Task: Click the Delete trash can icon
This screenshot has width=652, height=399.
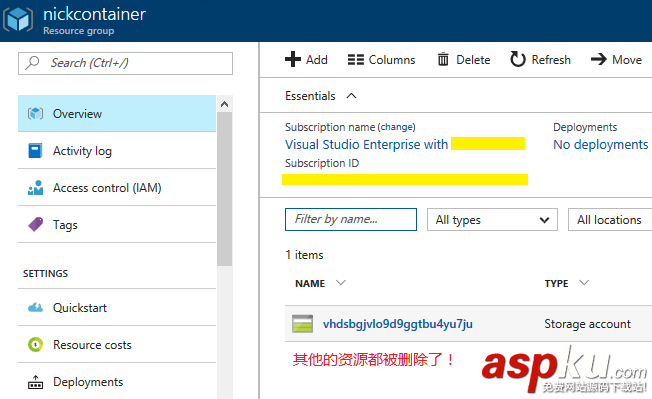Action: [x=443, y=59]
